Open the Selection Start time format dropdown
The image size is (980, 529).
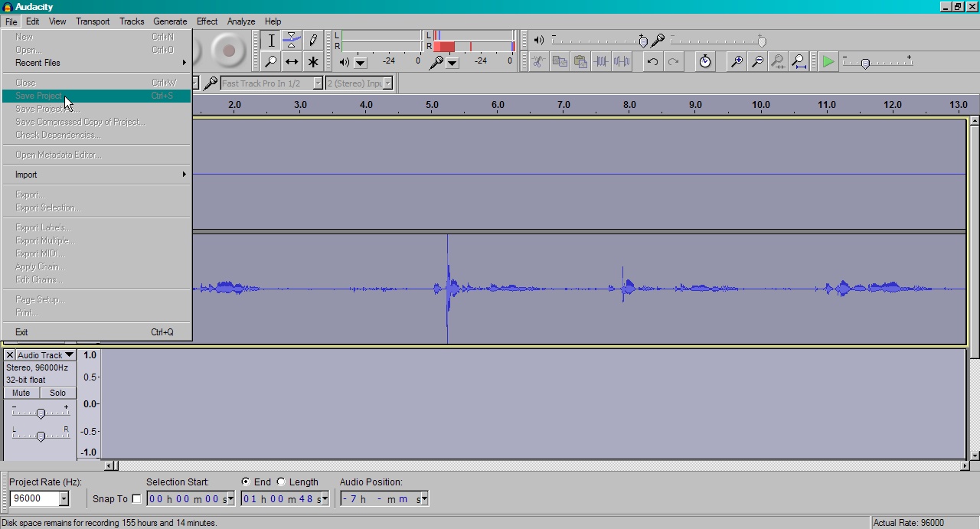[x=230, y=499]
